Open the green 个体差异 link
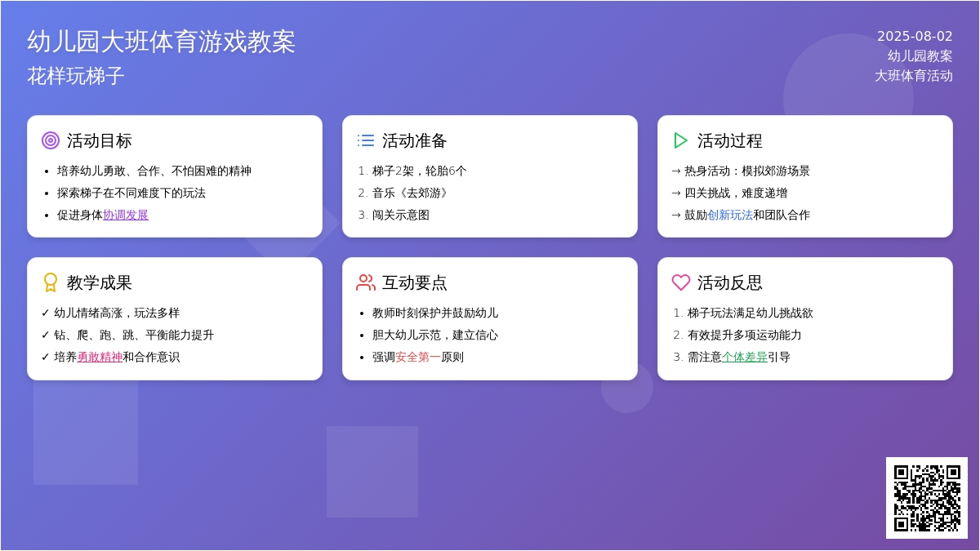This screenshot has width=980, height=551. 745,358
